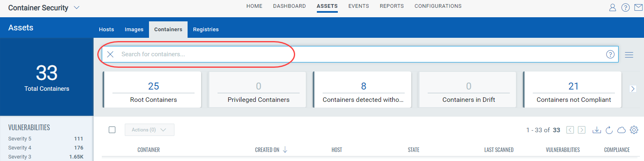This screenshot has width=644, height=161.
Task: Refresh the containers list
Action: coord(609,130)
